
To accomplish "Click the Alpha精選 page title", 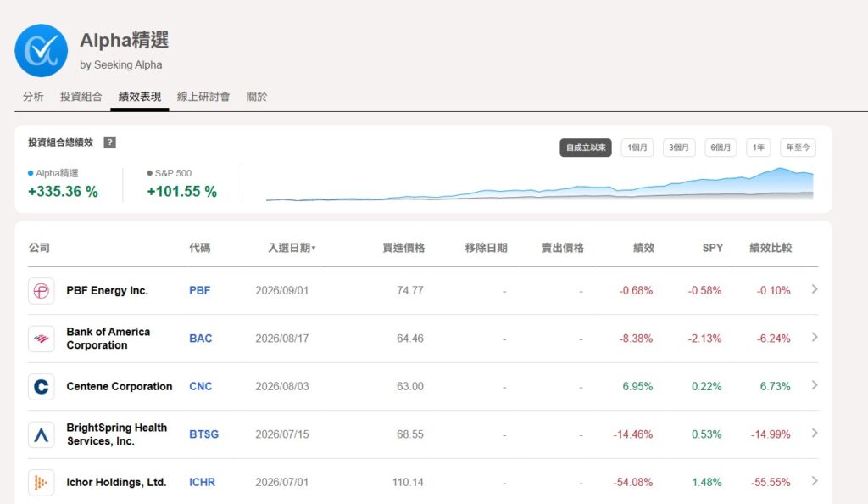I will (124, 41).
